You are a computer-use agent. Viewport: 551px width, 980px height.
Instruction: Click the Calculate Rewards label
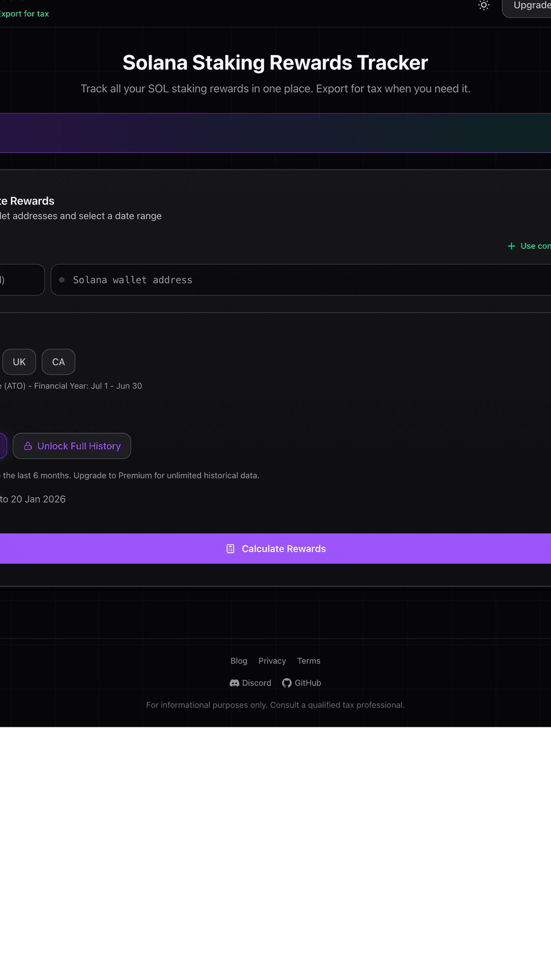click(284, 549)
